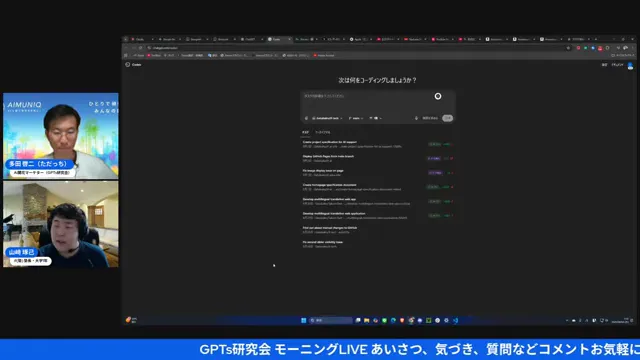The width and height of the screenshot is (640, 360).
Task: Click the コード submit button
Action: 448,118
